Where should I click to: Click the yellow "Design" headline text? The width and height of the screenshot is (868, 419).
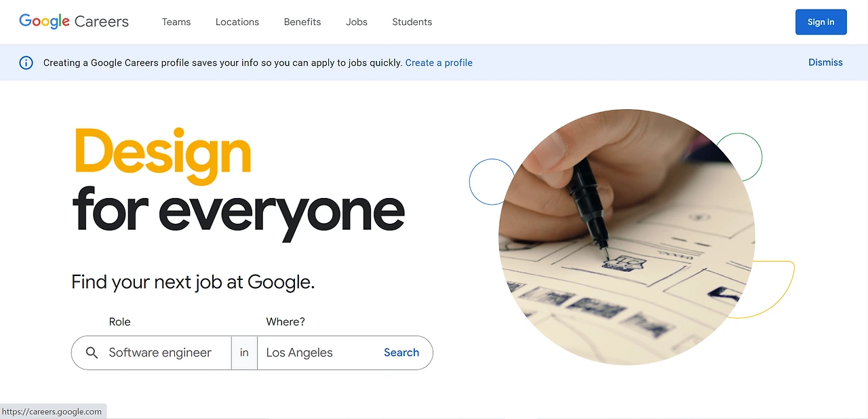click(163, 155)
